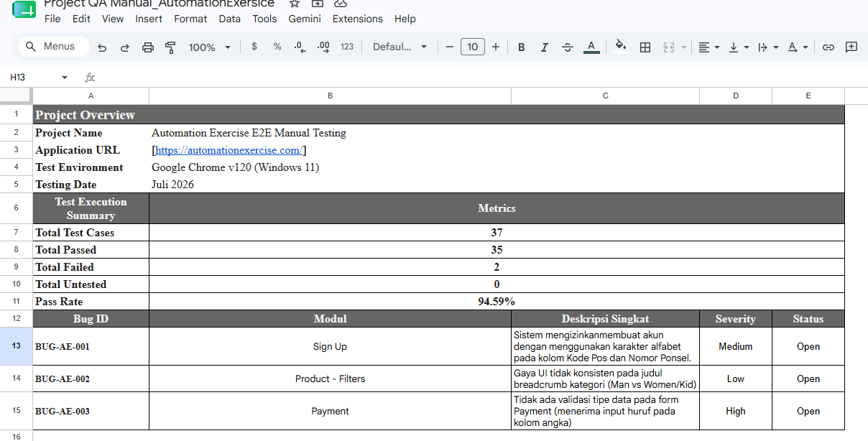Click the Name box showing H13
Screen dimensions: 868x441
(32, 77)
